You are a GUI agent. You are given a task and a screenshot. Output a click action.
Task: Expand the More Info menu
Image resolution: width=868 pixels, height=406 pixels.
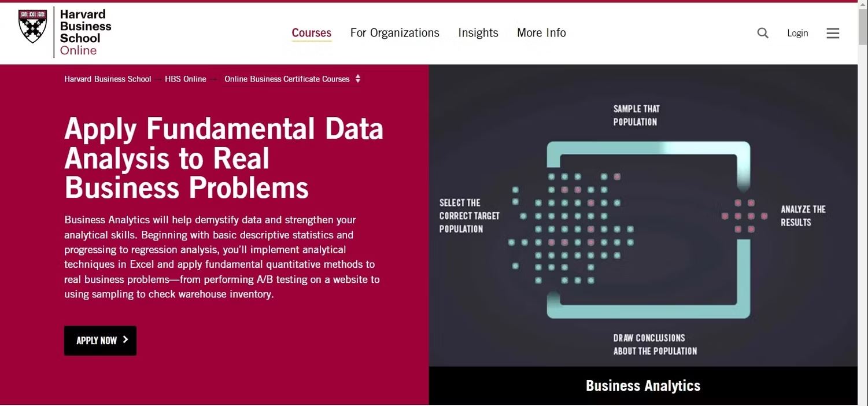click(x=541, y=33)
